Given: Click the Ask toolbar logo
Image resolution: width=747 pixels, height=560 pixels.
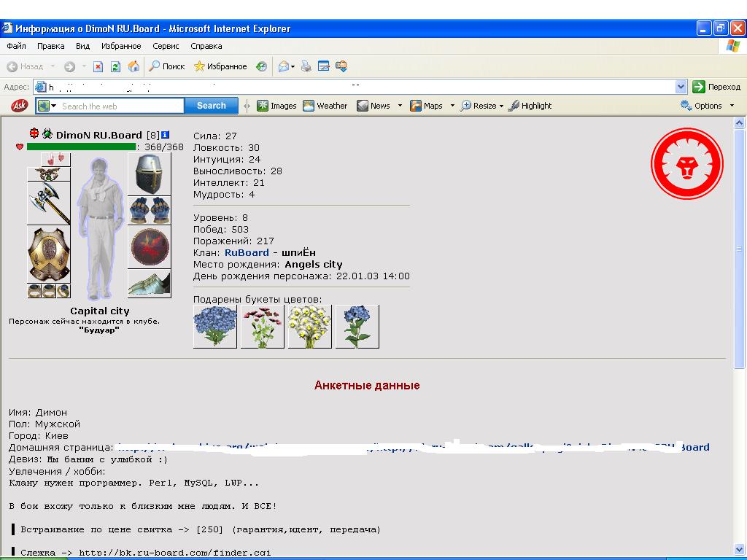Looking at the screenshot, I should (20, 105).
